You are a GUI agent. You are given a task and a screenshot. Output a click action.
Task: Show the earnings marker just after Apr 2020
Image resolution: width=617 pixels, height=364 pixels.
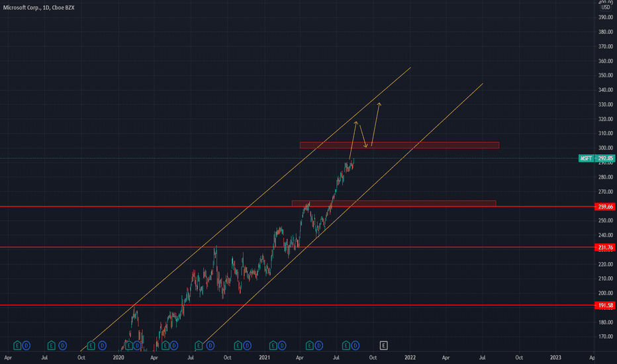(x=166, y=345)
